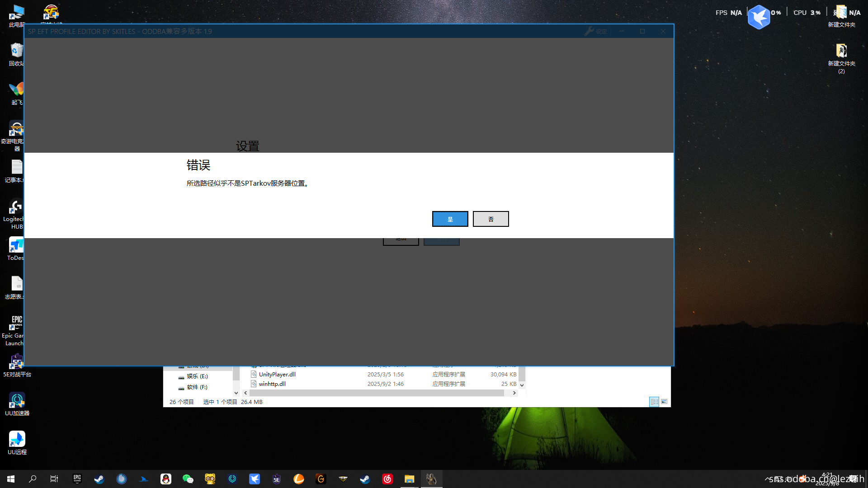This screenshot has width=868, height=488.
Task: Open the blue shark-fin app on the taskbar
Action: [x=144, y=479]
